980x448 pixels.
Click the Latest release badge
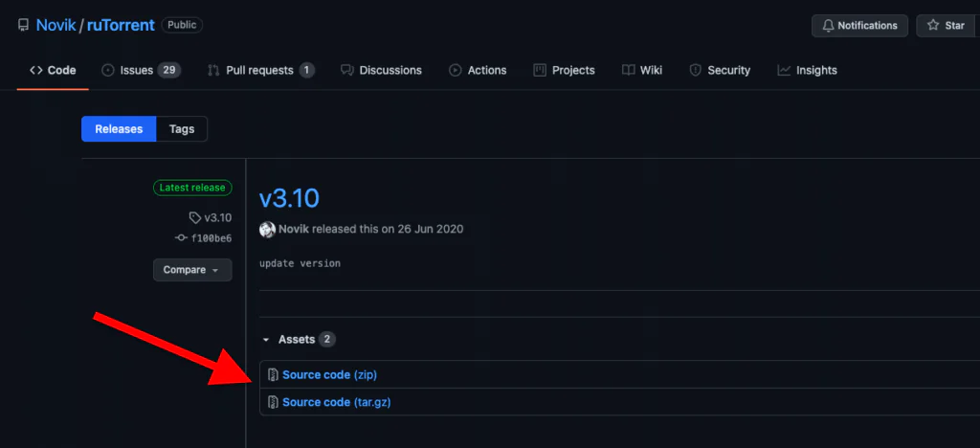point(192,188)
